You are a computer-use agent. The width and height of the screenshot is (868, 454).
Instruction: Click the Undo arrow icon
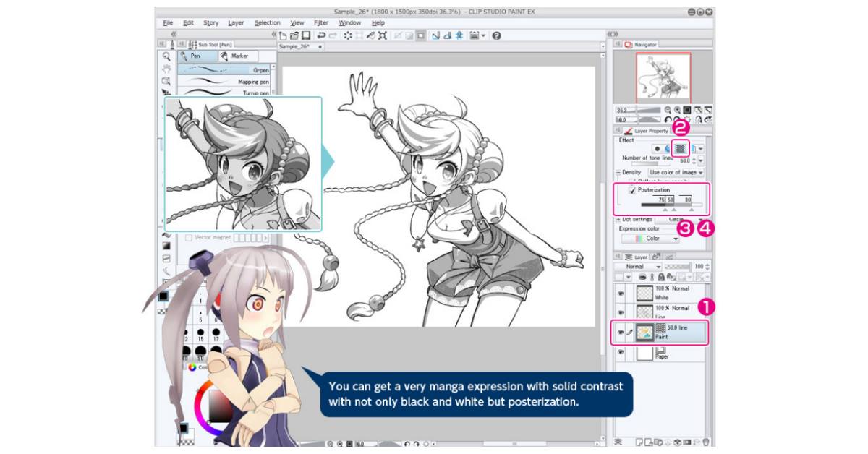pyautogui.click(x=321, y=35)
